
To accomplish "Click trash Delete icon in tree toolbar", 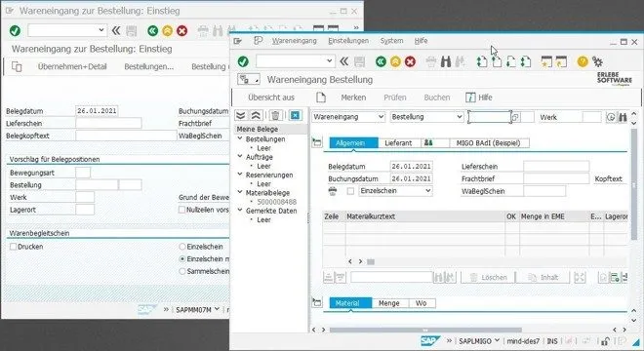I will pos(275,115).
